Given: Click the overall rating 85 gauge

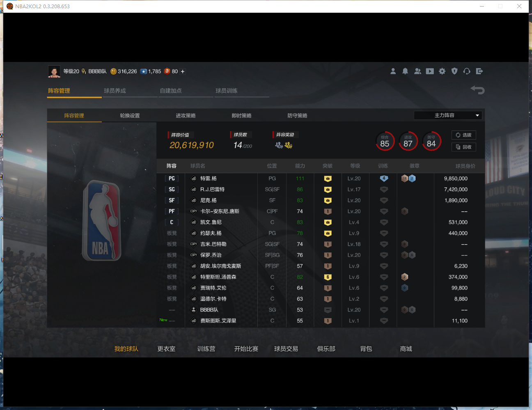Looking at the screenshot, I should tap(385, 141).
